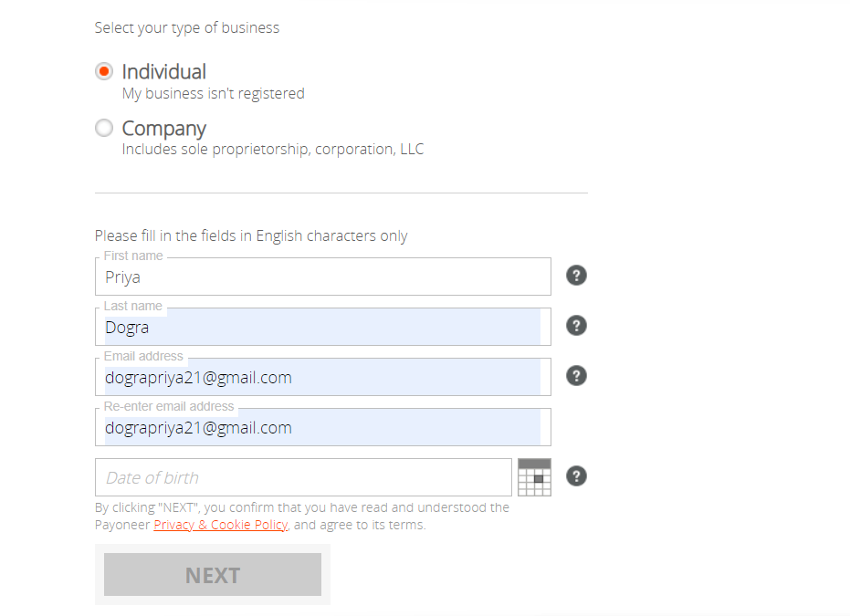Click into the Email address field
This screenshot has height=616, width=850.
pyautogui.click(x=323, y=377)
